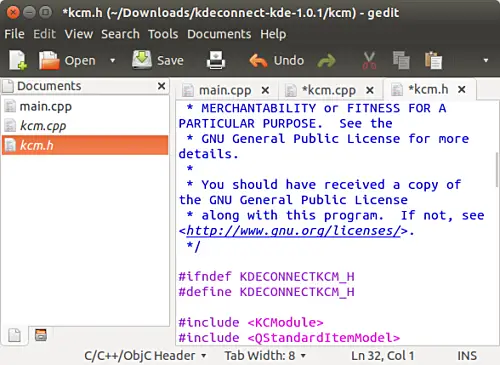Screen dimensions: 500x365
Task: Open the gnu.org licenses link
Action: click(x=293, y=231)
